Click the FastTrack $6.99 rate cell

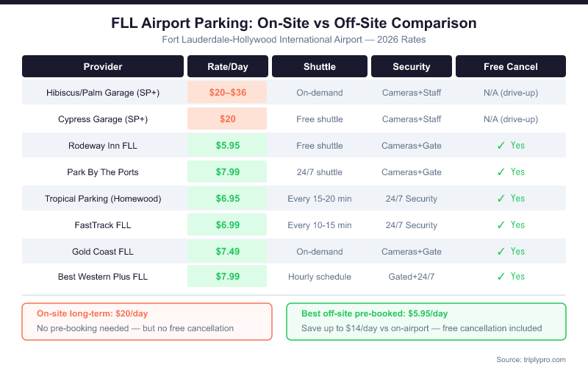tap(227, 225)
